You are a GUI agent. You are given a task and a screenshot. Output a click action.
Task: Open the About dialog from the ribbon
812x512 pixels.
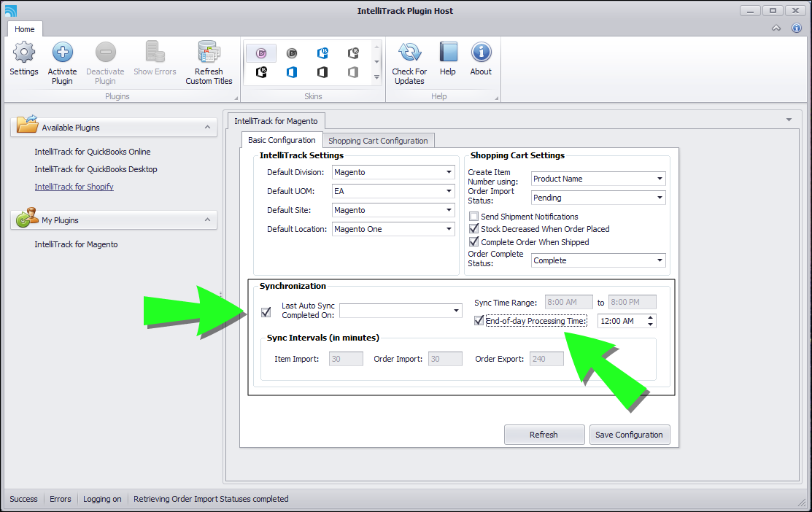(481, 59)
